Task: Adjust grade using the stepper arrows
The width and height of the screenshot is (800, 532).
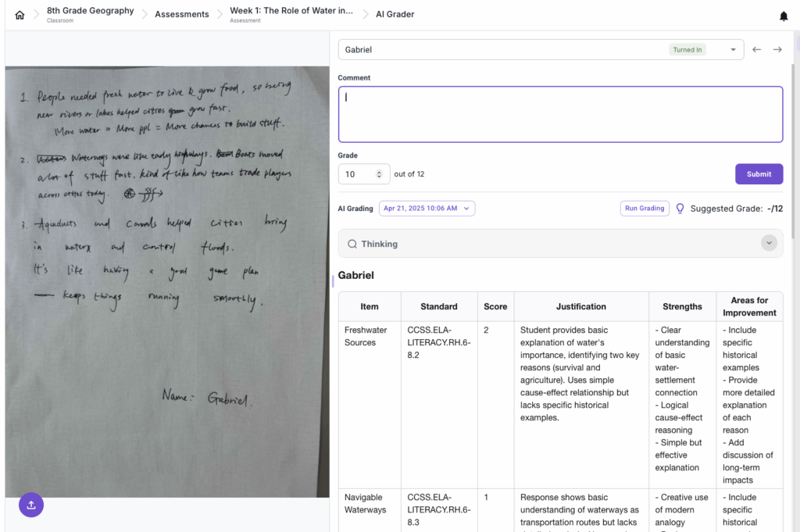Action: coord(380,174)
